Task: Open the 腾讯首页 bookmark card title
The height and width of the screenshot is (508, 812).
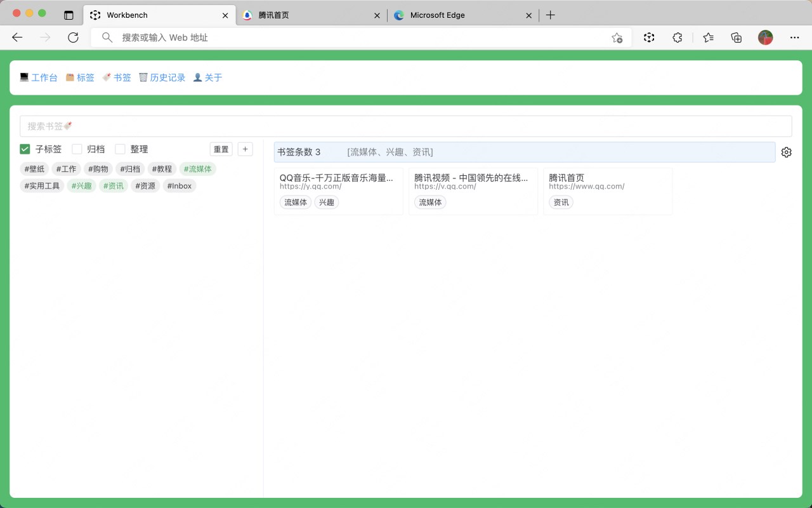Action: click(566, 178)
